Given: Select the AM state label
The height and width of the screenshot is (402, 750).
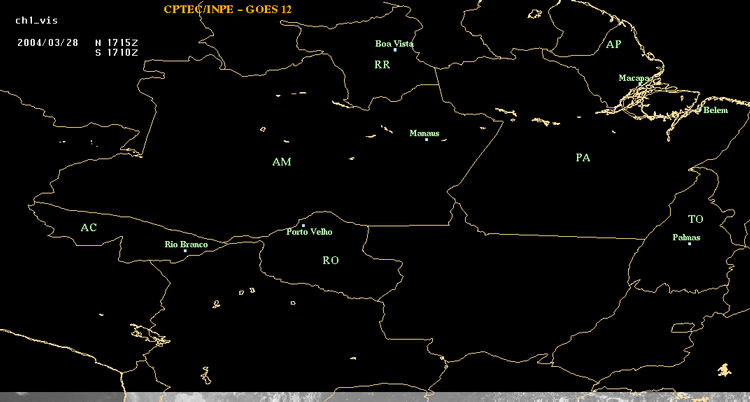Looking at the screenshot, I should pyautogui.click(x=281, y=162).
